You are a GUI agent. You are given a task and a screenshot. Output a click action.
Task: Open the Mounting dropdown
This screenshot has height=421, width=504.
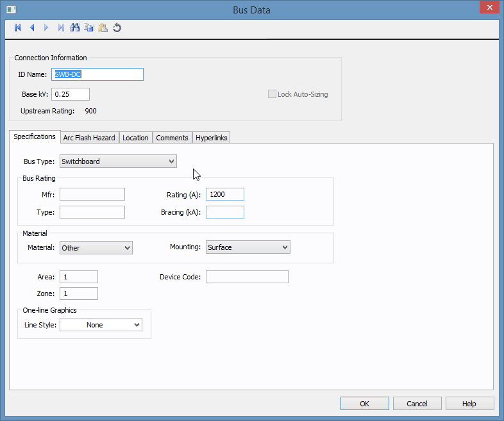[x=248, y=247]
